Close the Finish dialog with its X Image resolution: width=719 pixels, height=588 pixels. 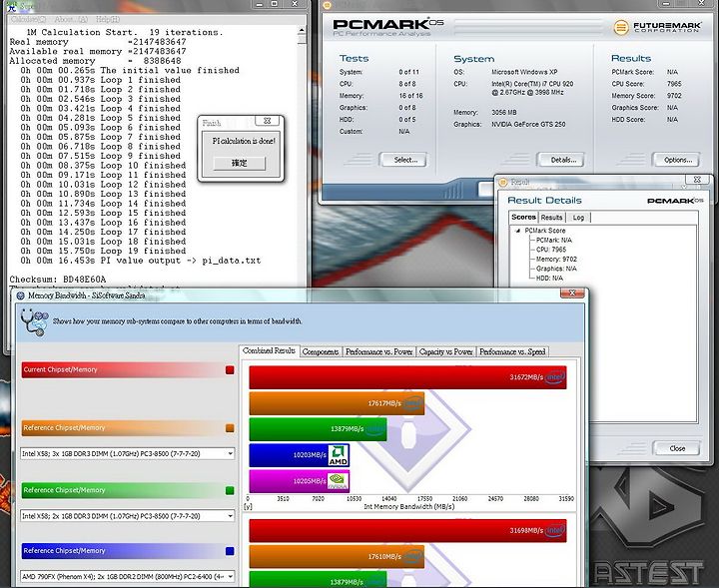pos(268,121)
